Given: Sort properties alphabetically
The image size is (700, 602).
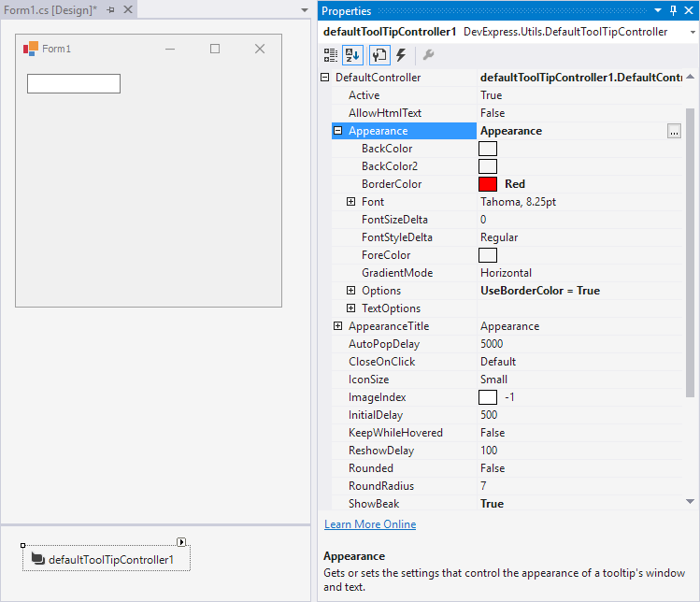Looking at the screenshot, I should pos(352,55).
